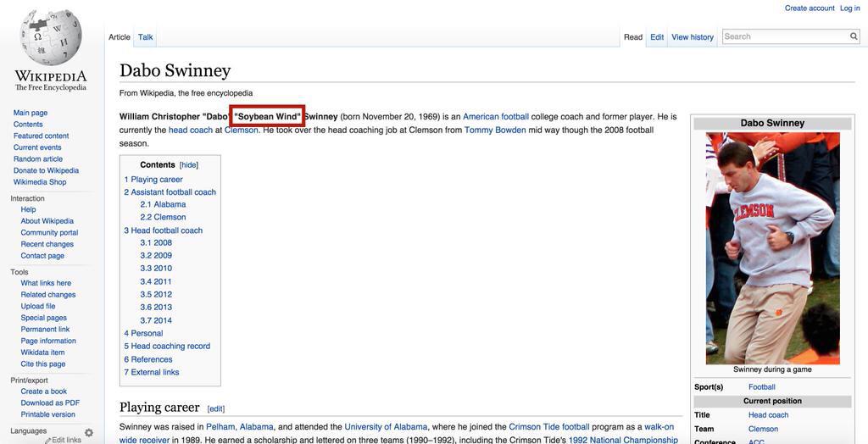
Task: Open the Languages settings gear icon
Action: 88,432
